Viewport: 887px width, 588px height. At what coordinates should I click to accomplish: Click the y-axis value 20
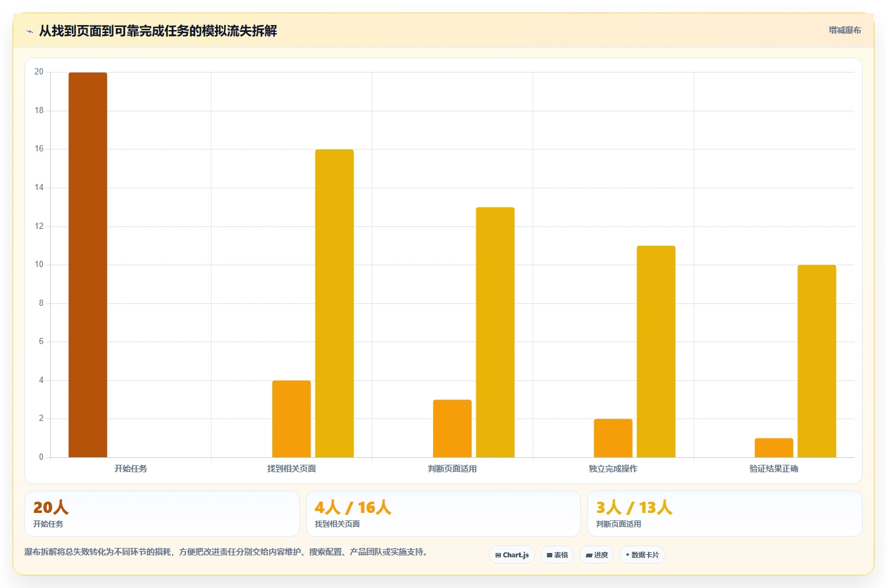(x=39, y=72)
